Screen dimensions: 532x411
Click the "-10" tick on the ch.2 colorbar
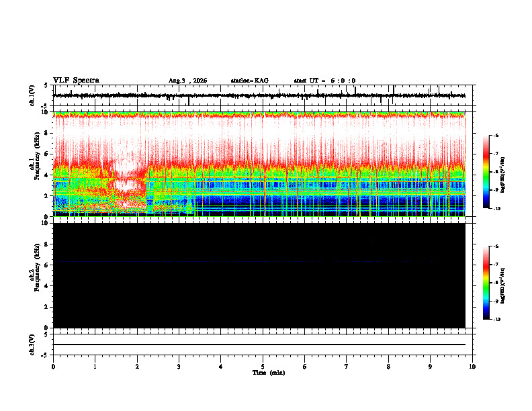[496, 320]
